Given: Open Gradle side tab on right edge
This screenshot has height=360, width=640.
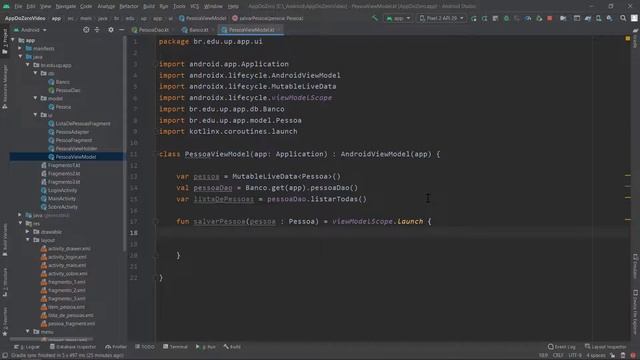Looking at the screenshot, I should point(636,38).
